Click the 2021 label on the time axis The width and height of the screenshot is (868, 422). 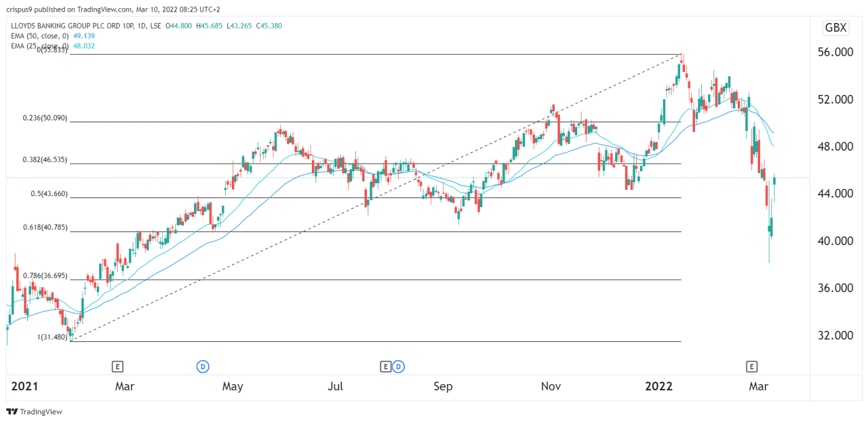pos(25,386)
